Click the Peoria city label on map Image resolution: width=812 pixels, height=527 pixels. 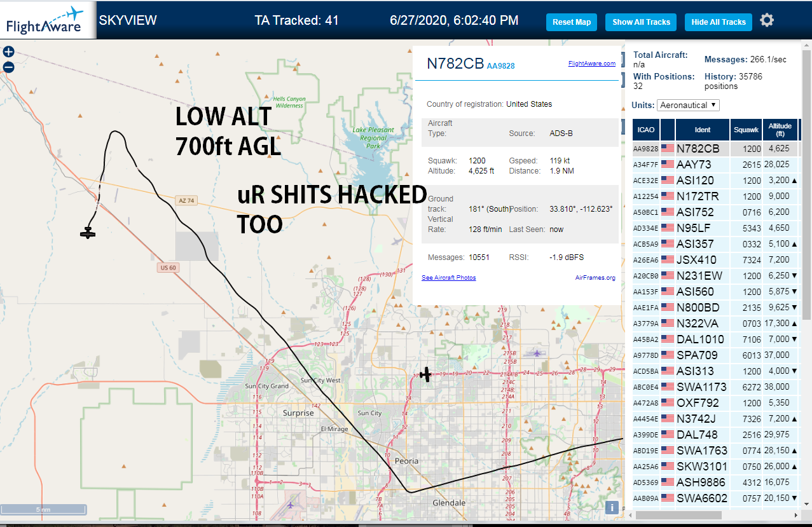406,461
